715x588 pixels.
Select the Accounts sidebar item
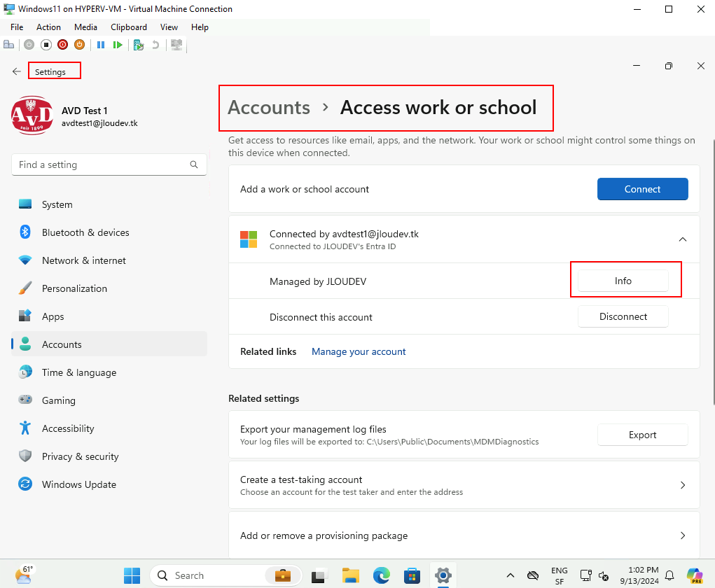(x=109, y=344)
